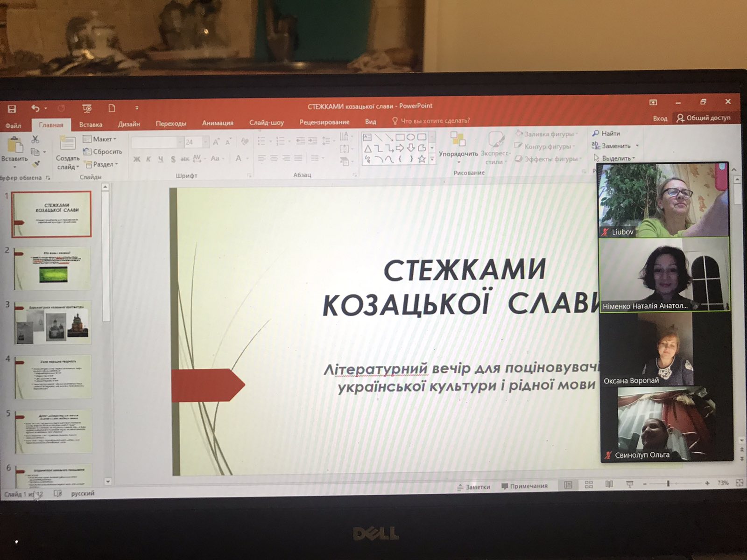747x560 pixels.
Task: Expand the Выделить select dropdown
Action: pos(615,158)
